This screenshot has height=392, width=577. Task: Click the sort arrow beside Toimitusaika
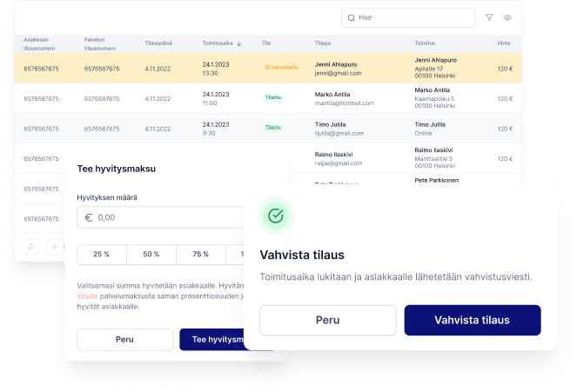[239, 43]
